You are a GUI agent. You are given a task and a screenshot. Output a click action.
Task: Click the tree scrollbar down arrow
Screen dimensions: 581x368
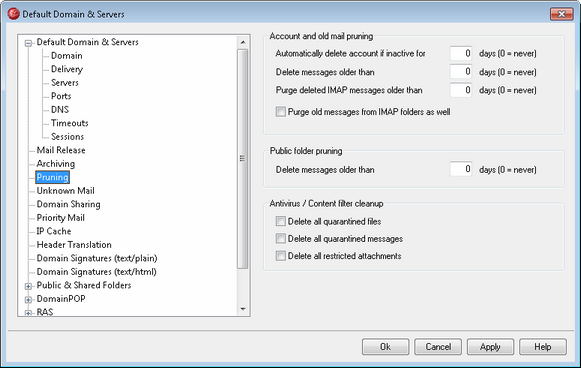point(243,309)
